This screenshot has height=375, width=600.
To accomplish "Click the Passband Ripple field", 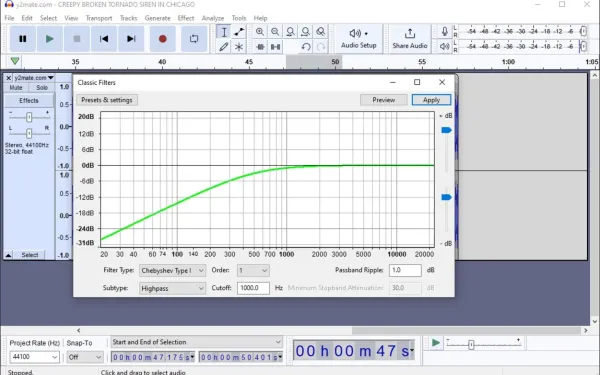I will (x=405, y=270).
